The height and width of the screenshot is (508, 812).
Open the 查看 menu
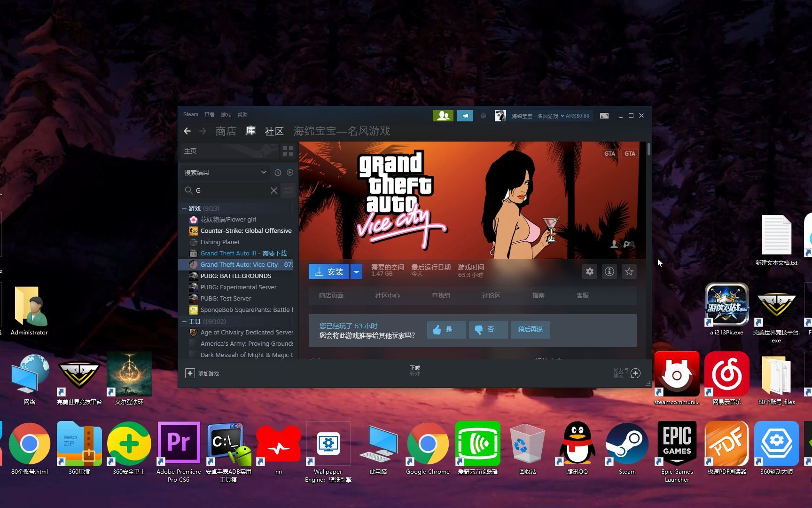(210, 115)
